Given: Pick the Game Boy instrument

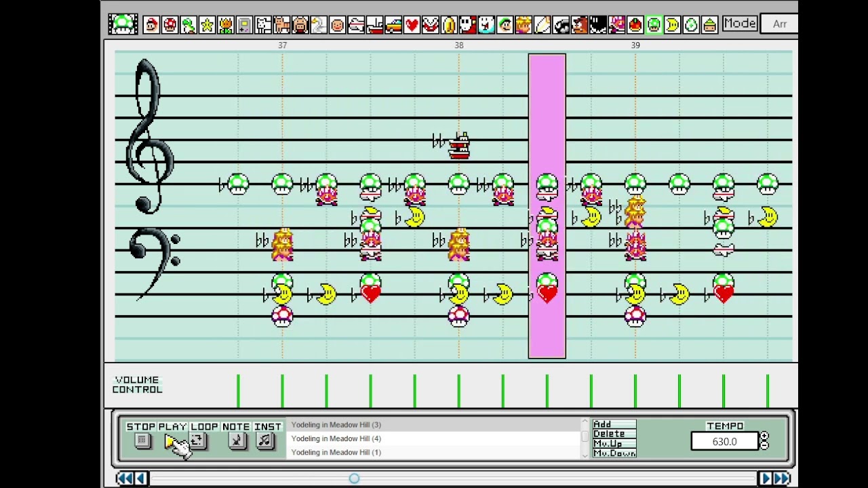Looking at the screenshot, I should pyautogui.click(x=244, y=25).
